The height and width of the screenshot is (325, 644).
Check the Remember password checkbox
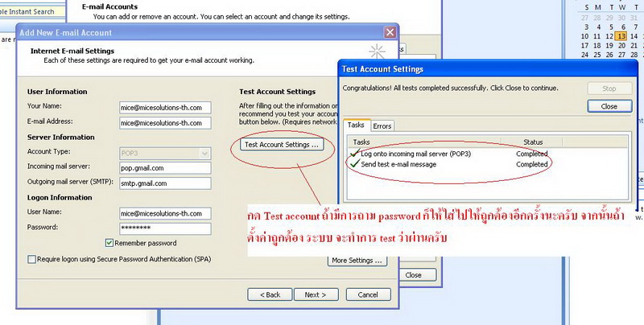click(x=110, y=243)
